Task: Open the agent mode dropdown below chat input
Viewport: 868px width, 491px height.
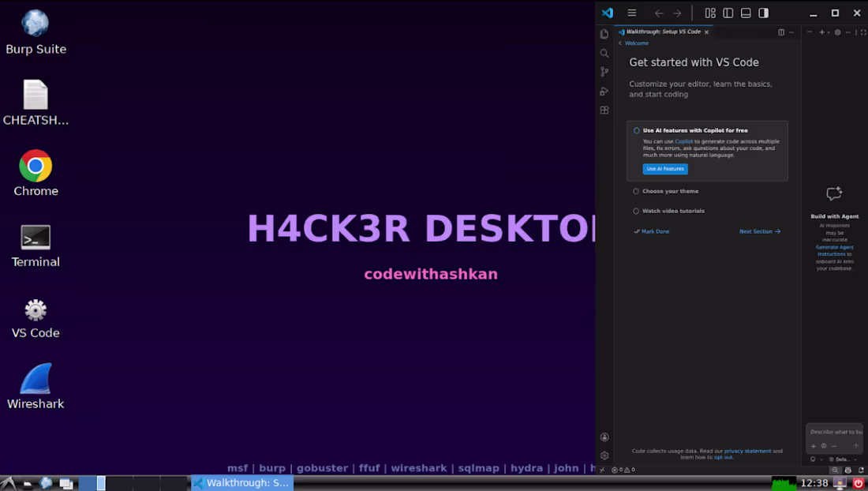Action: (815, 459)
